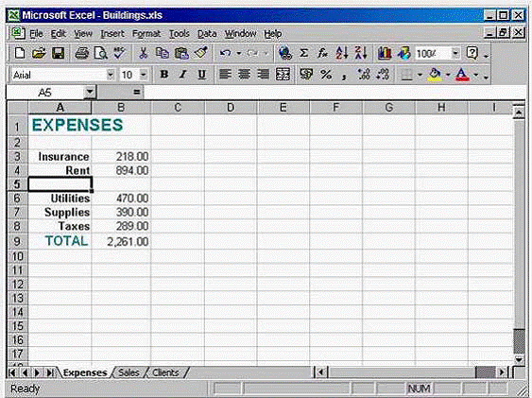Click Sort Ascending A-Z icon

tap(341, 53)
